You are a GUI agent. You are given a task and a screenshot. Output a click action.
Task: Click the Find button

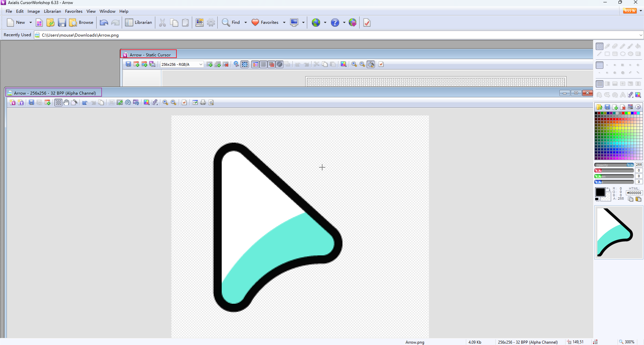[231, 22]
